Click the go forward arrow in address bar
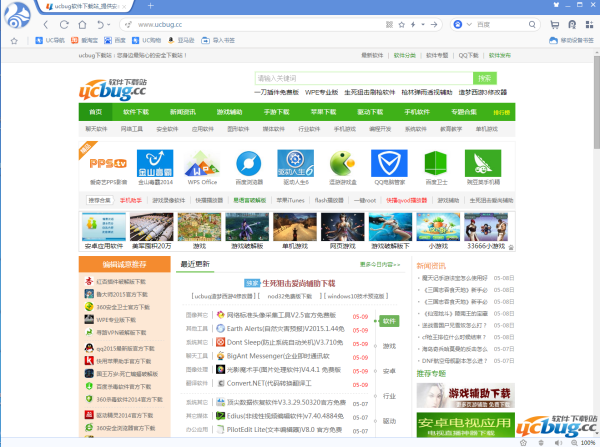The image size is (600, 447). click(x=434, y=24)
